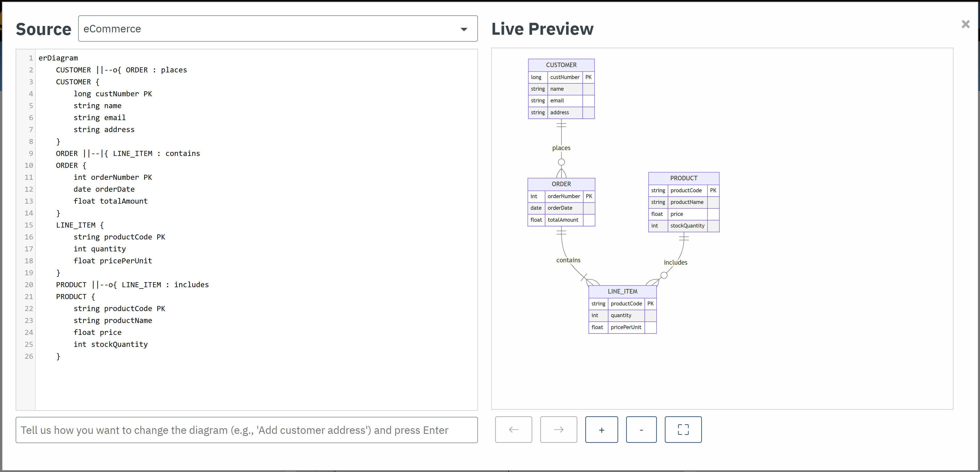Zoom out using the minus button
980x472 pixels.
point(641,429)
